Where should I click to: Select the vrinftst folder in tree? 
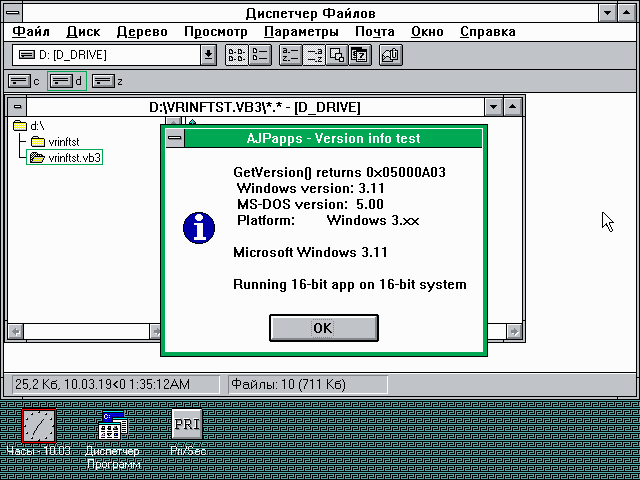(x=55, y=142)
